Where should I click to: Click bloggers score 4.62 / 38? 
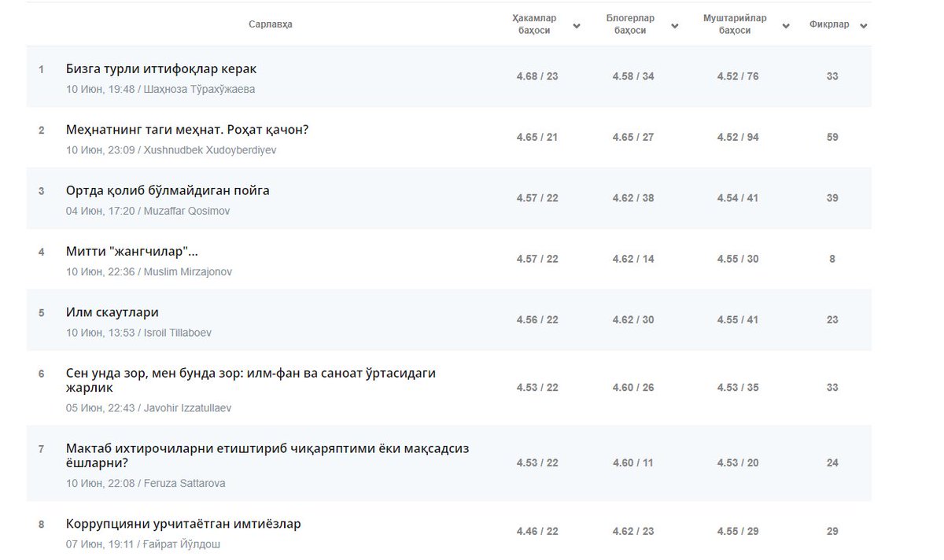tap(633, 198)
